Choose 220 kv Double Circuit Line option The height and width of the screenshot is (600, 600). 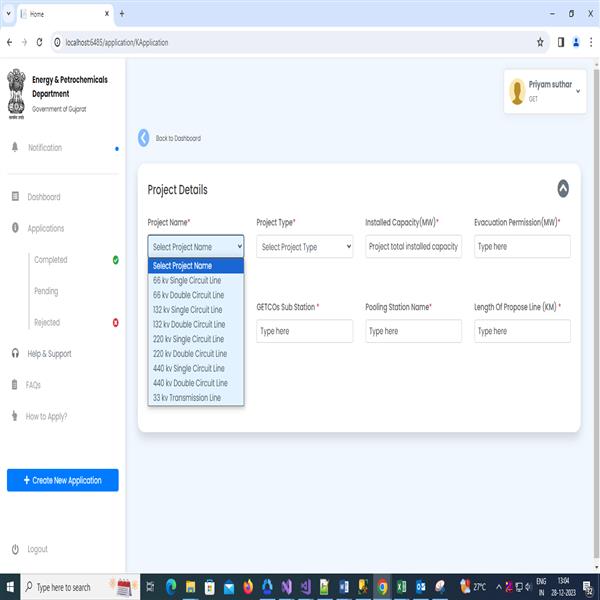coord(196,354)
